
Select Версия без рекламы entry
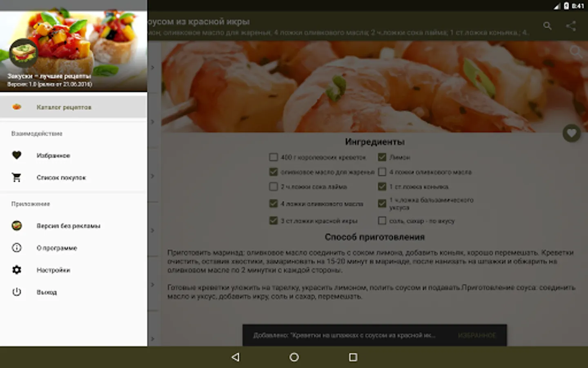click(x=73, y=226)
